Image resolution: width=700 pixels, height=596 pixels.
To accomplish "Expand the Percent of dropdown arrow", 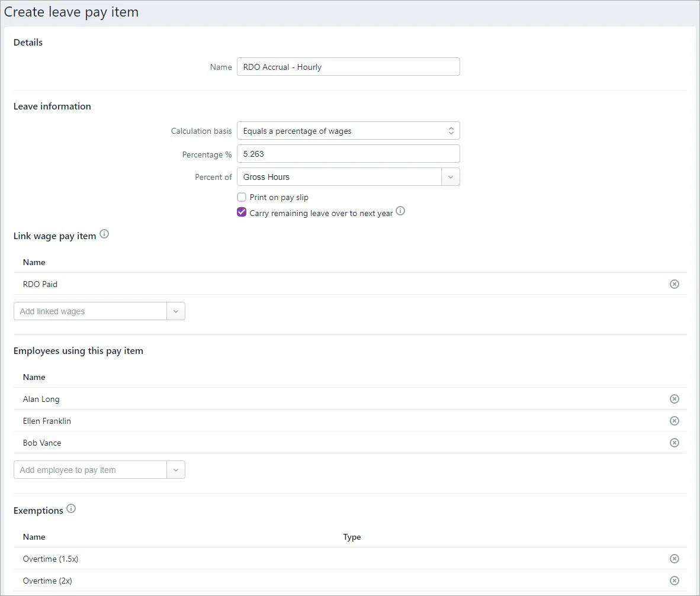I will (451, 177).
